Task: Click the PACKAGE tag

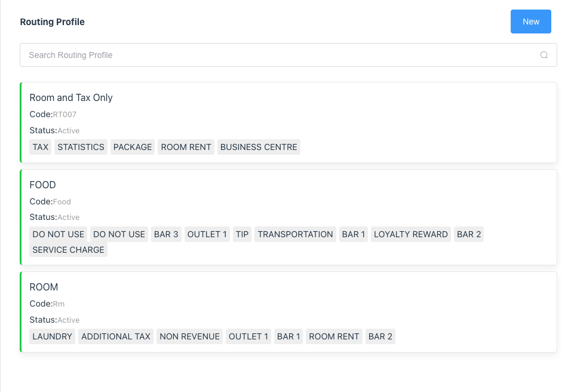Action: 132,146
